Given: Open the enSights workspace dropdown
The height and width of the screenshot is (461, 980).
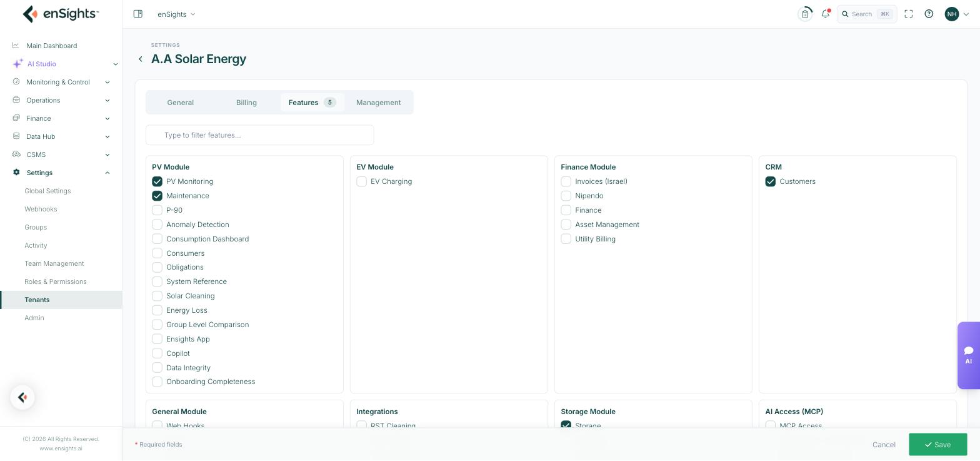Looking at the screenshot, I should [177, 14].
